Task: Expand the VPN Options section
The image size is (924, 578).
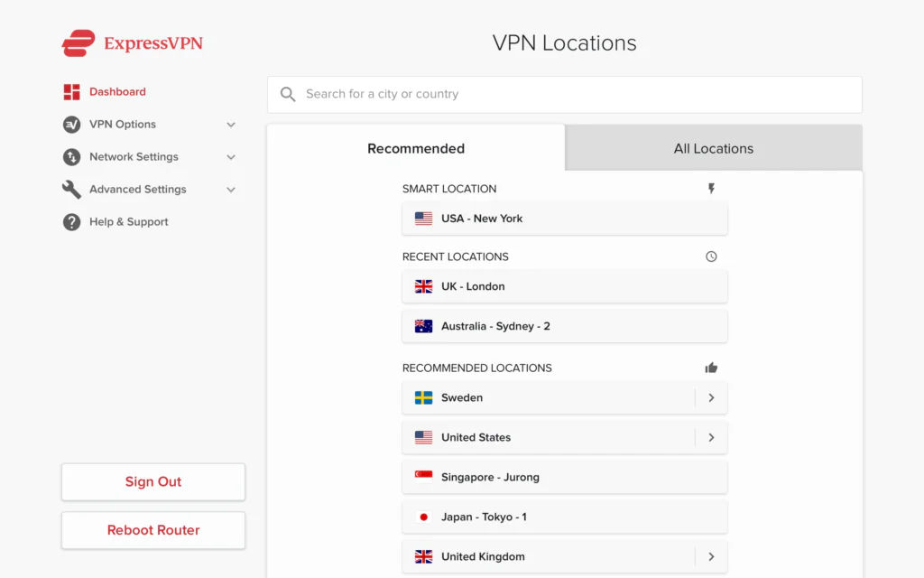Action: [x=231, y=124]
